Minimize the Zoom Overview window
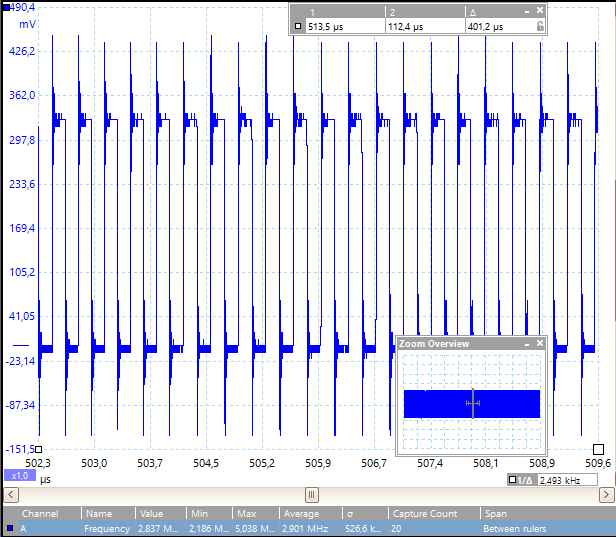 pos(527,343)
